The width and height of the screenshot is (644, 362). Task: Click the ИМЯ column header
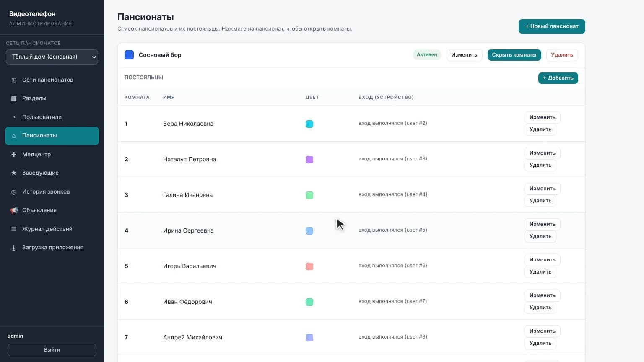click(169, 97)
